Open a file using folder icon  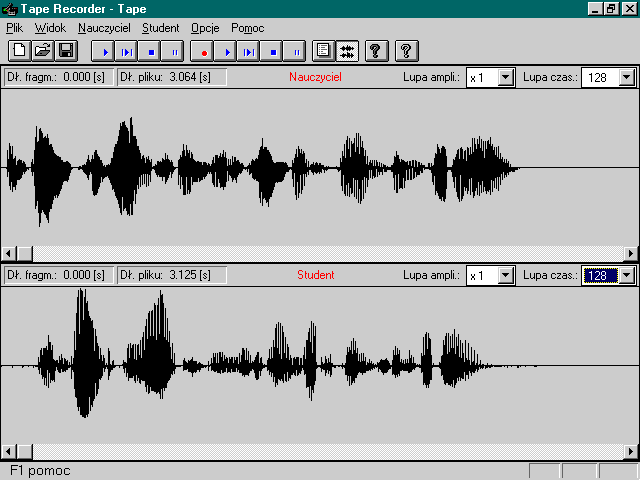(x=43, y=51)
